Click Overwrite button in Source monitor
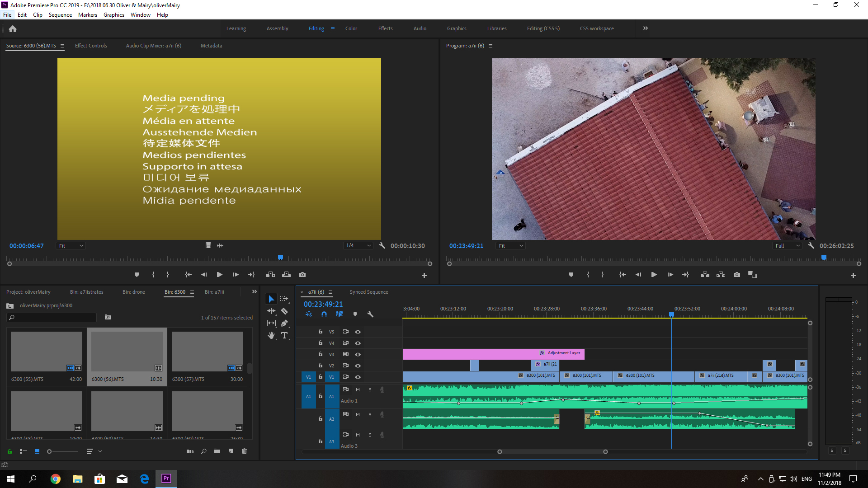Image resolution: width=868 pixels, height=488 pixels. pyautogui.click(x=286, y=275)
